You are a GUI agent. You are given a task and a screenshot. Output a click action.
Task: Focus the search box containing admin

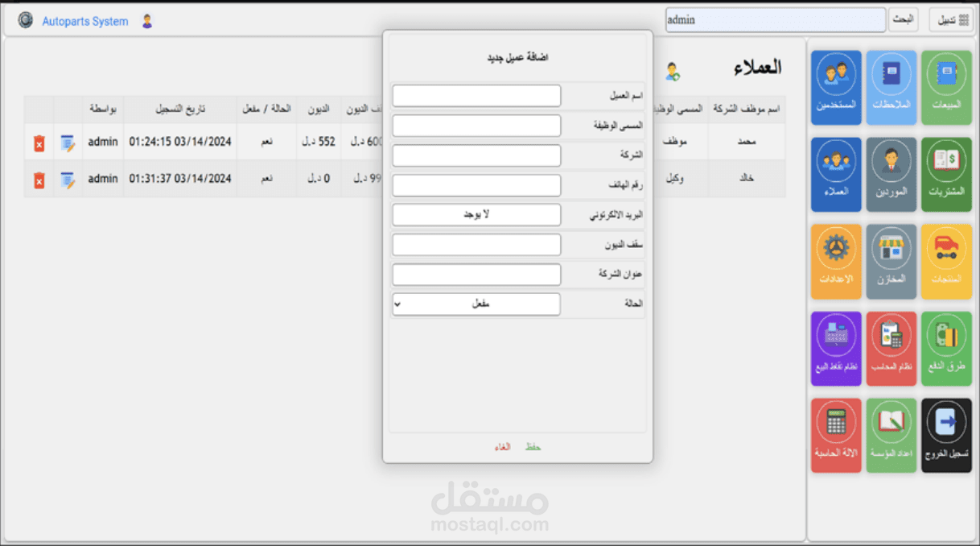(x=776, y=20)
